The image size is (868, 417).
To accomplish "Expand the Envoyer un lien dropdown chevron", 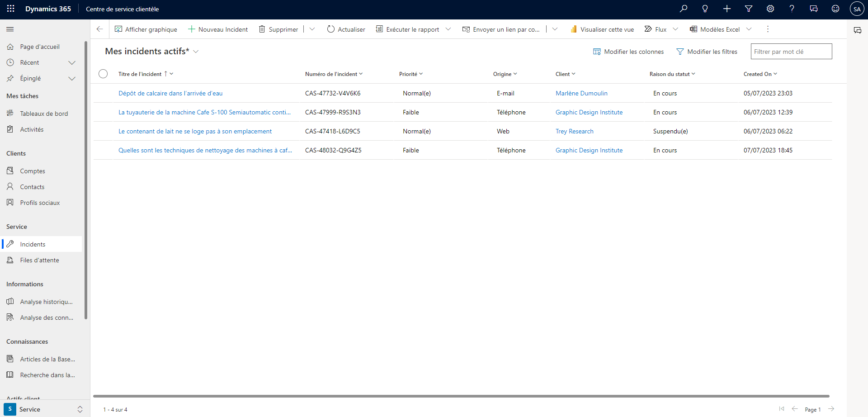I will tap(555, 29).
